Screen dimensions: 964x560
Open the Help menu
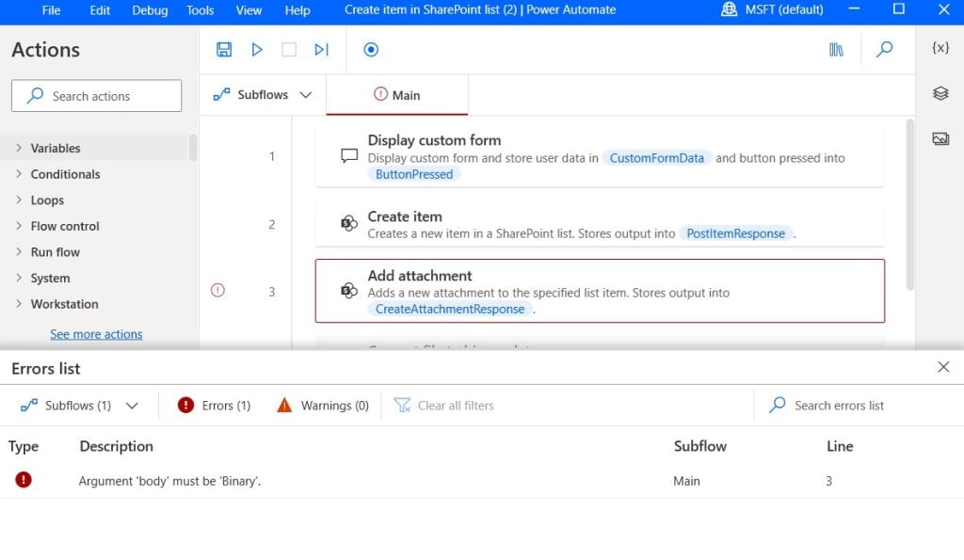pos(297,10)
